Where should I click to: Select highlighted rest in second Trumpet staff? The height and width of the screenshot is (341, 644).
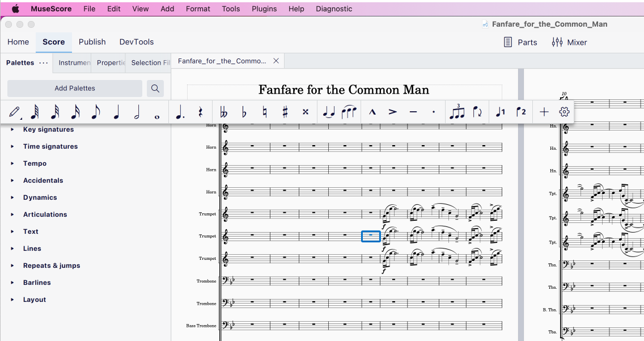click(x=371, y=236)
